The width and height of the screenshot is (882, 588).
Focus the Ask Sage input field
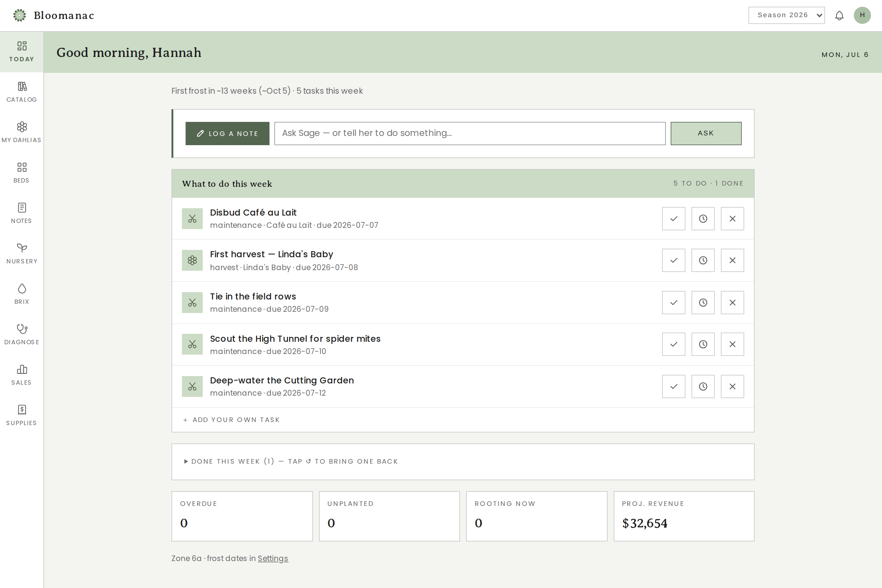click(470, 134)
